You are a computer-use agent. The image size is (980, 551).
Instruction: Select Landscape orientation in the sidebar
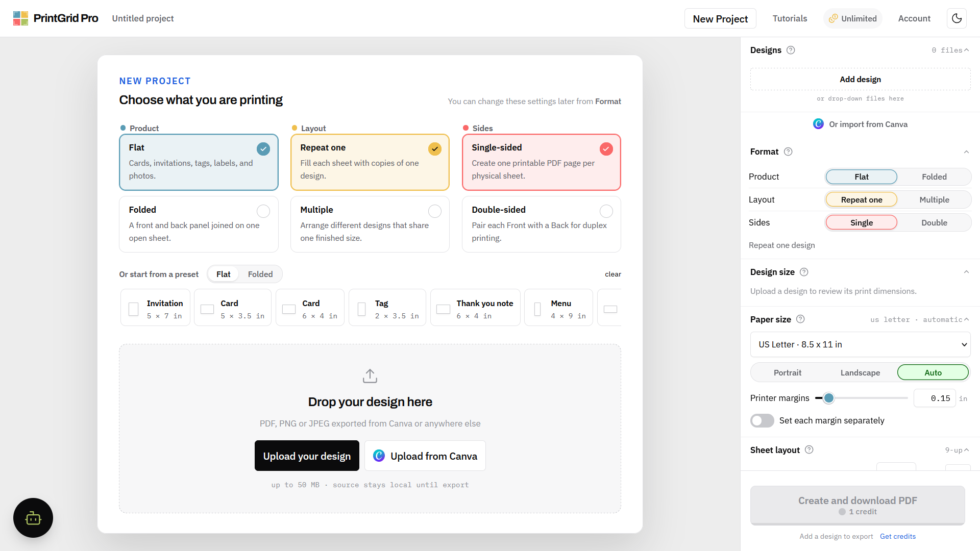point(860,372)
